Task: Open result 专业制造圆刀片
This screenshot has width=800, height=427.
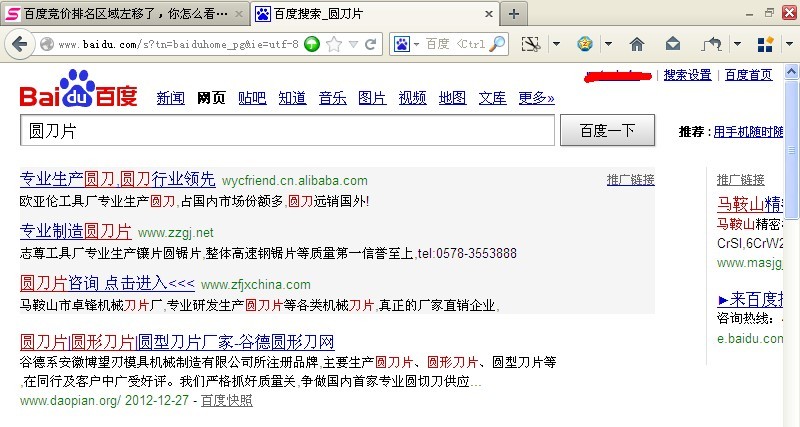Action: click(76, 231)
